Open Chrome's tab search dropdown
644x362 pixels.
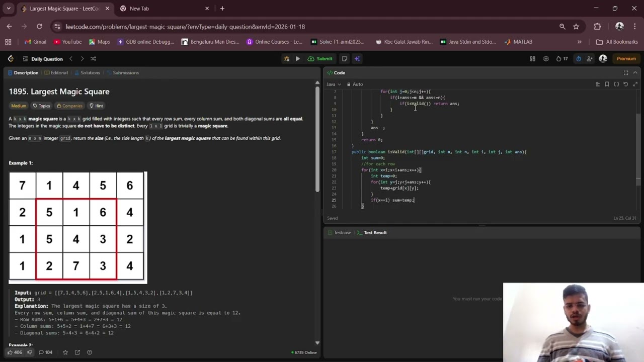tap(9, 9)
